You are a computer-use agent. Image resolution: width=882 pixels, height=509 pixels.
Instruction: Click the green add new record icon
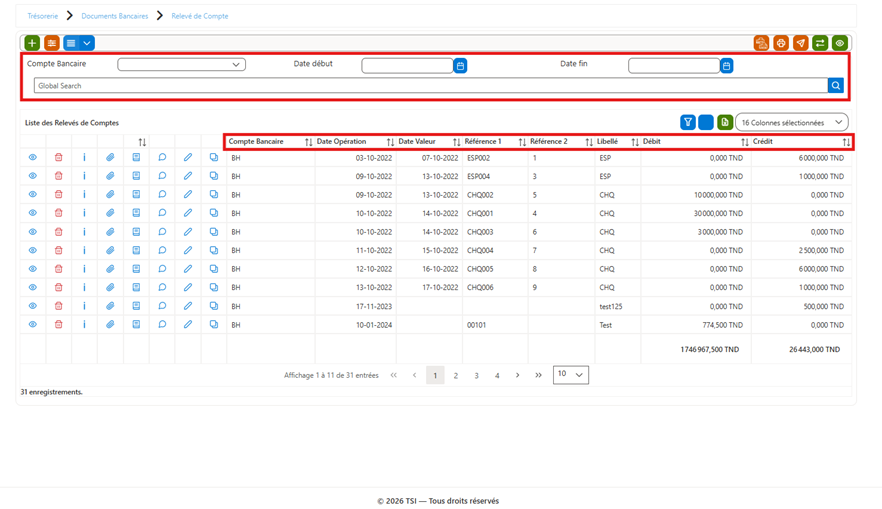32,43
